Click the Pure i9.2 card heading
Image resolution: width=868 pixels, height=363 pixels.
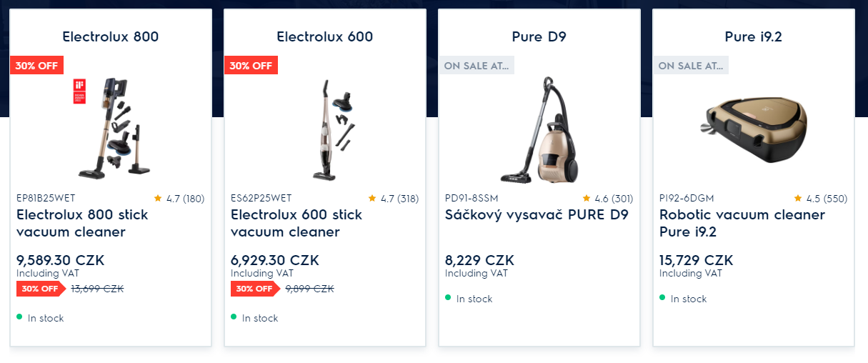[x=754, y=36]
